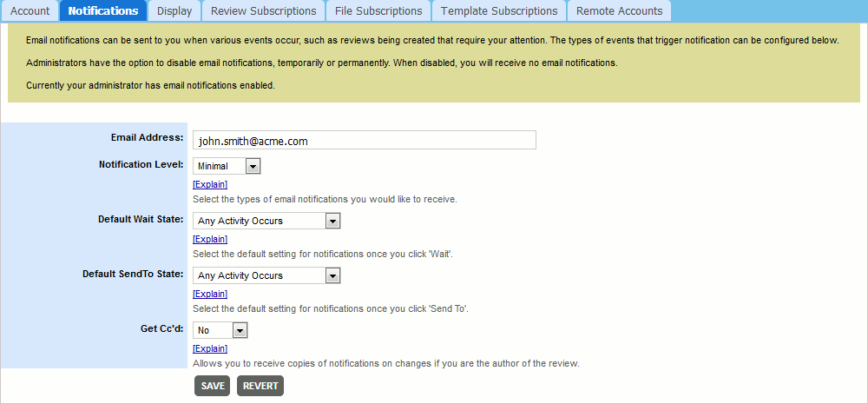Click Explain link under Notification Level
The width and height of the screenshot is (868, 404).
pyautogui.click(x=210, y=184)
